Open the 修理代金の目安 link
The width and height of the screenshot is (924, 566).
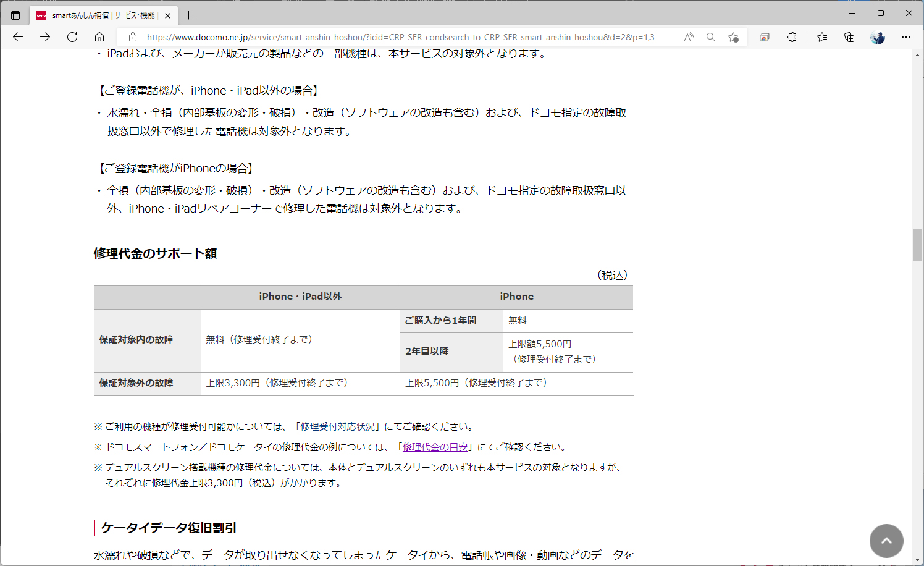435,447
